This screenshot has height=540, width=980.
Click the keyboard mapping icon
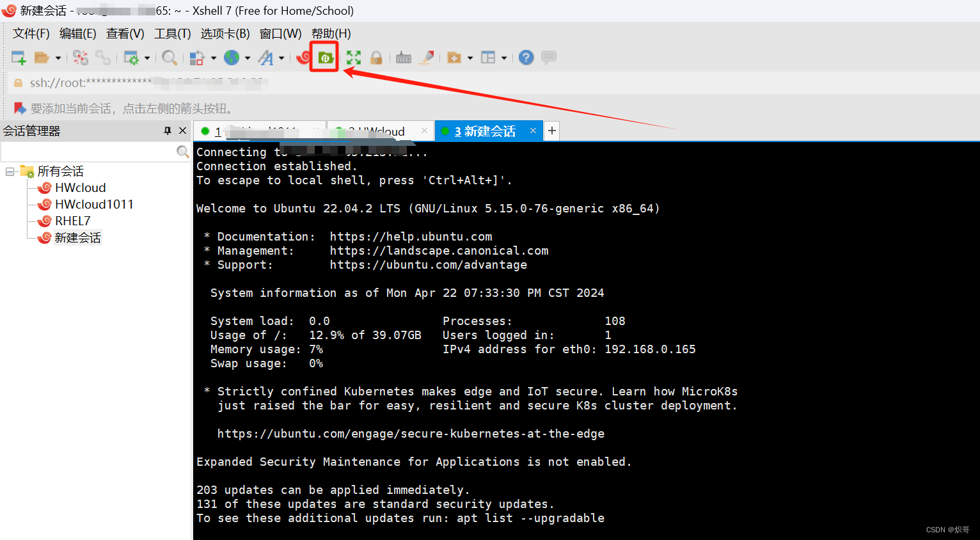click(x=404, y=58)
